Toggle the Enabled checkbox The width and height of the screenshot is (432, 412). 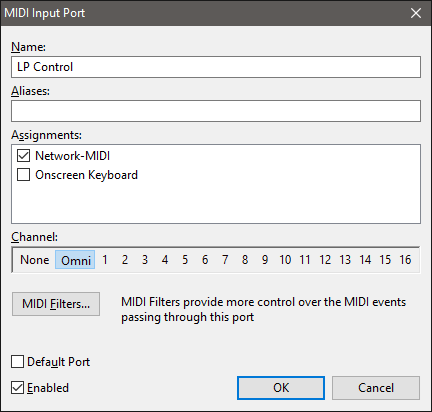pos(17,388)
